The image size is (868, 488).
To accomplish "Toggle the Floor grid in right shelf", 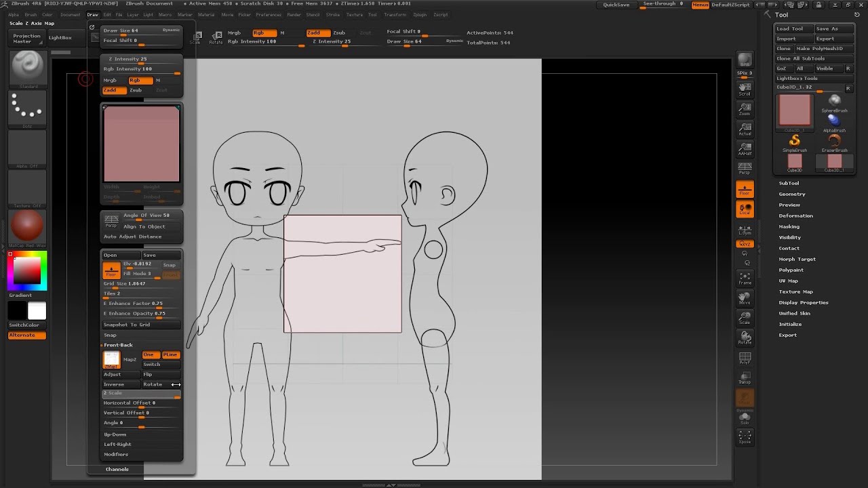I will pyautogui.click(x=745, y=189).
